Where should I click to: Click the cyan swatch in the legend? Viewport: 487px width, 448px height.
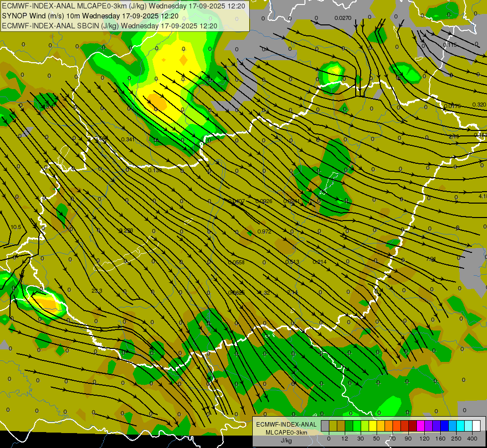[x=460, y=426]
